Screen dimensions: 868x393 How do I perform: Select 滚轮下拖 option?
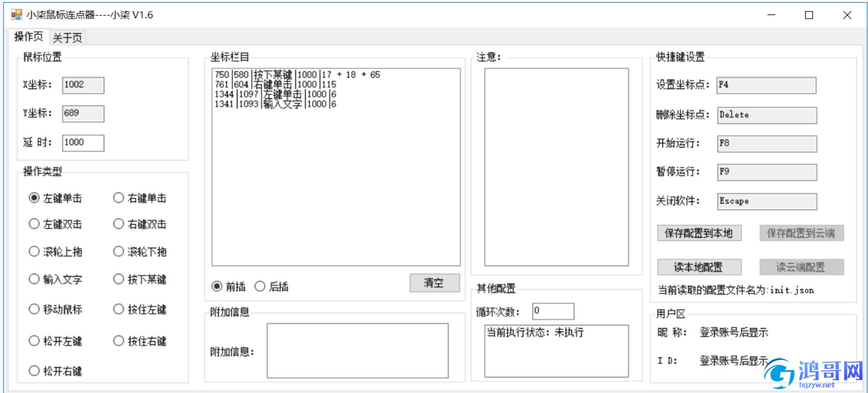click(140, 251)
